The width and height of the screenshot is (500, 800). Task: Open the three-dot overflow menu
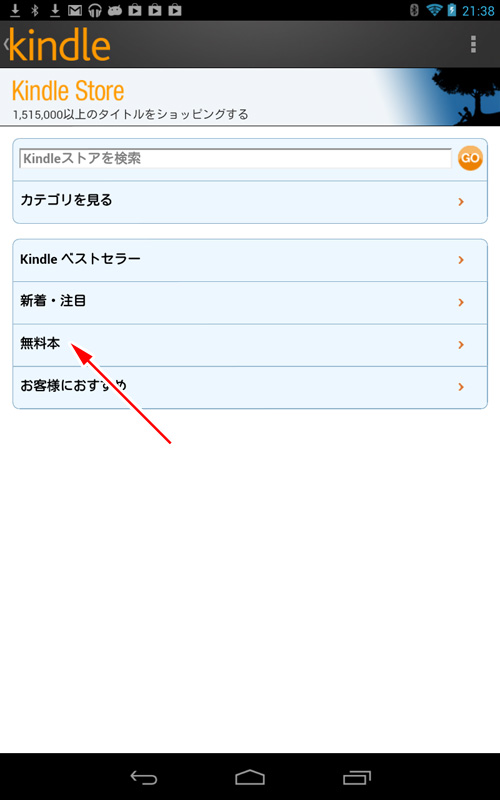pyautogui.click(x=473, y=44)
